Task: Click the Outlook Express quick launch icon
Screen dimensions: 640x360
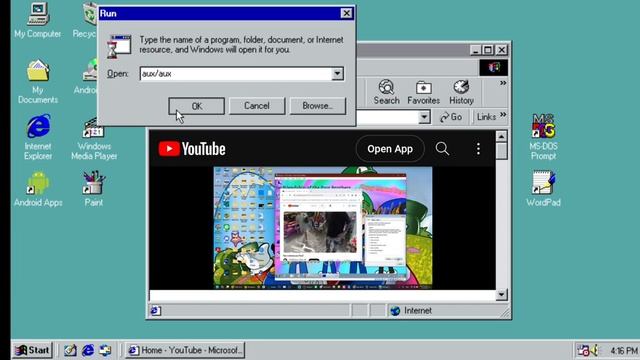Action: [105, 350]
